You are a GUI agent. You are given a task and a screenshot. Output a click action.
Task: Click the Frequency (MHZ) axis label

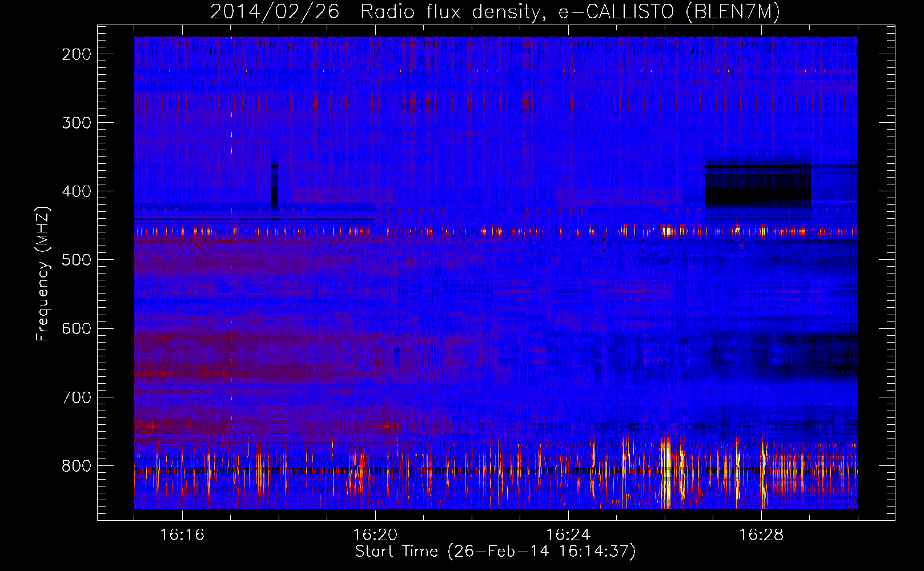(43, 274)
